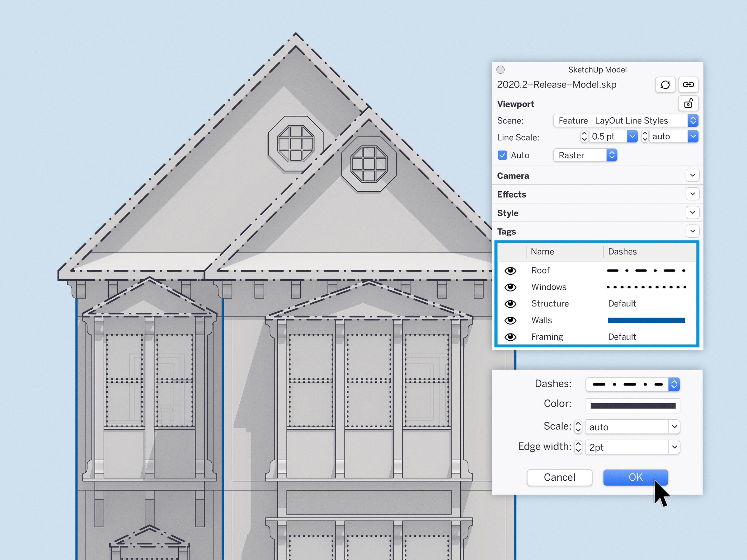Click the link/reference icon
Viewport: 747px width, 560px height.
(687, 84)
